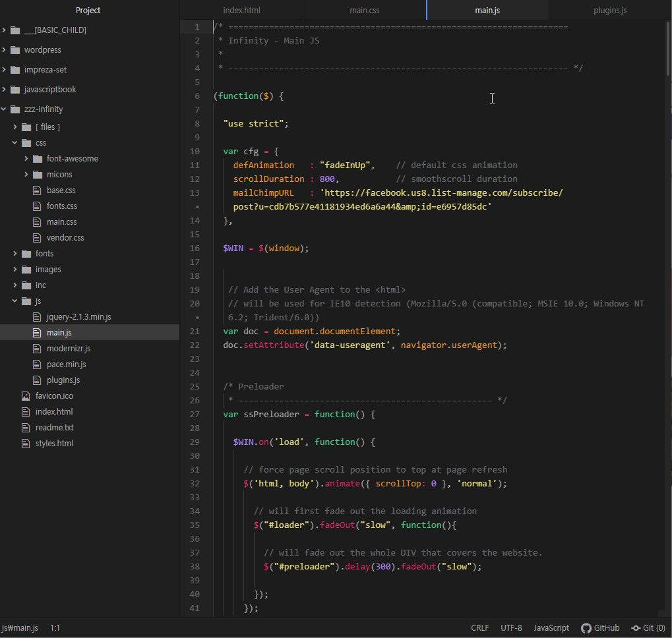
Task: Collapse the zzz-infinity project folder
Action: [4, 109]
